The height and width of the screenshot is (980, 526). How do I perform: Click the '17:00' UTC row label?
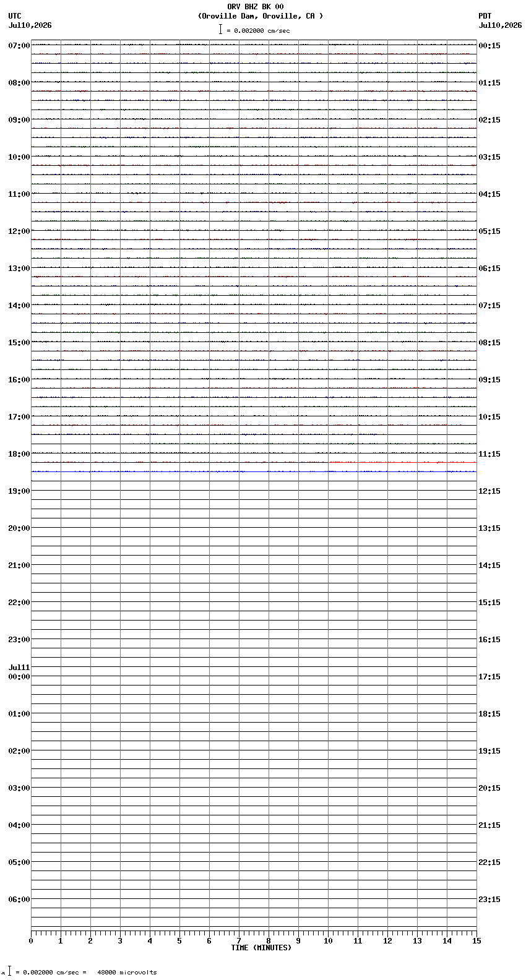click(19, 417)
